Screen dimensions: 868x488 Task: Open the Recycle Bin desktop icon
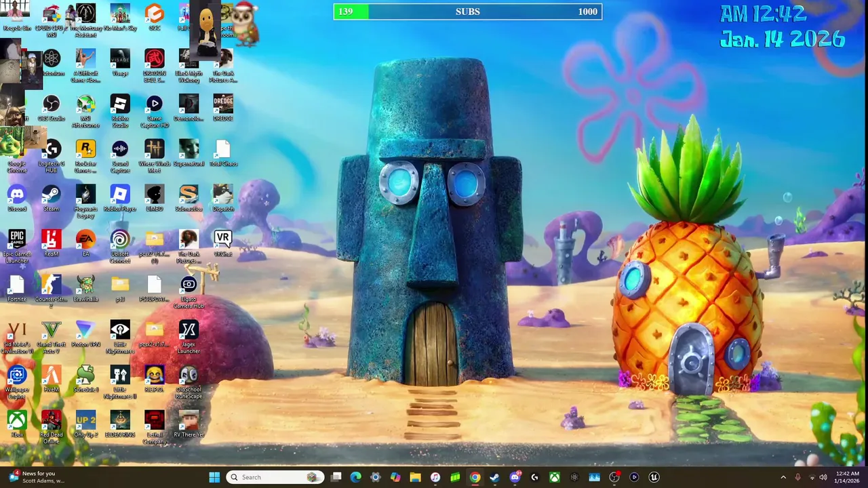click(x=17, y=17)
